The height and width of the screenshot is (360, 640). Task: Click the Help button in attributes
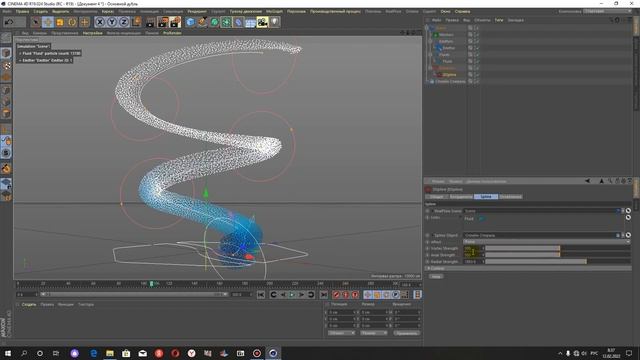436,276
